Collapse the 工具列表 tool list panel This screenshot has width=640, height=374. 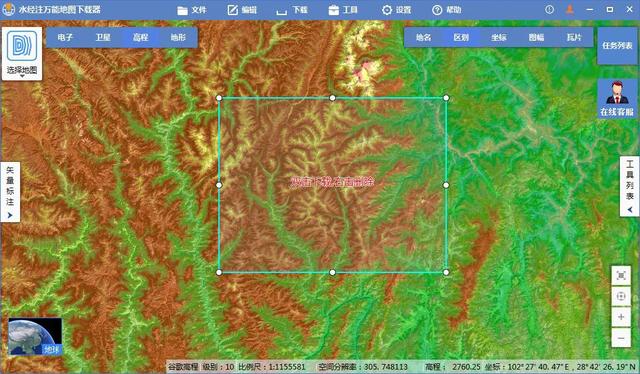pyautogui.click(x=629, y=186)
